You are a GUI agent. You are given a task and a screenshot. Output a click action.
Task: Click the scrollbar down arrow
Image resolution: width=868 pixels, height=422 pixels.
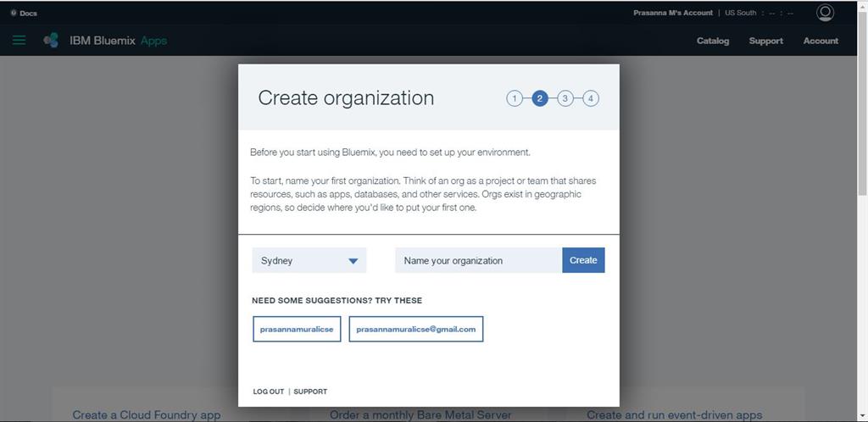862,416
